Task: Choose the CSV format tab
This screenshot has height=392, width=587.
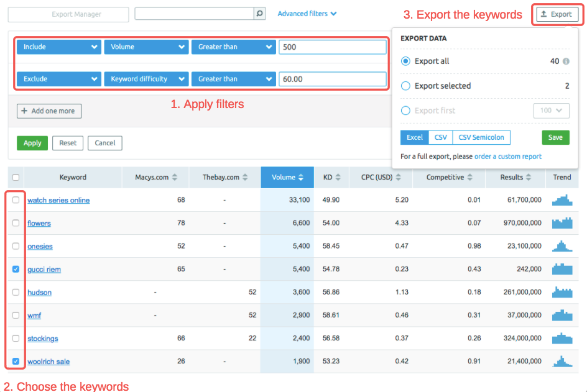Action: (x=440, y=137)
